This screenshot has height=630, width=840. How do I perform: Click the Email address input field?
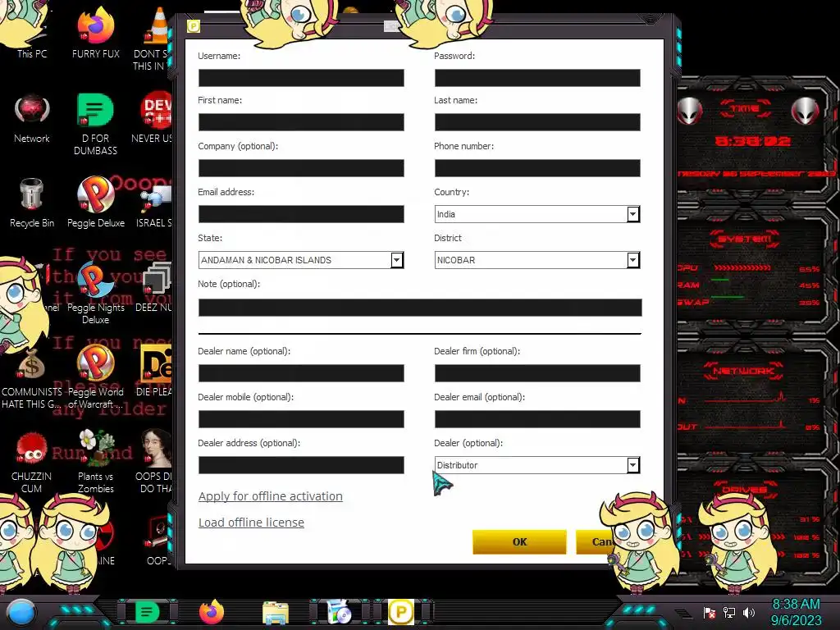(301, 214)
